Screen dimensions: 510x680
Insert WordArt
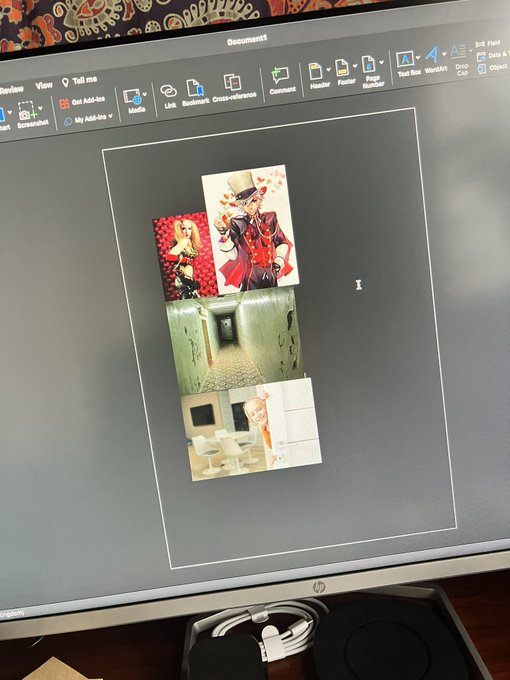(435, 60)
